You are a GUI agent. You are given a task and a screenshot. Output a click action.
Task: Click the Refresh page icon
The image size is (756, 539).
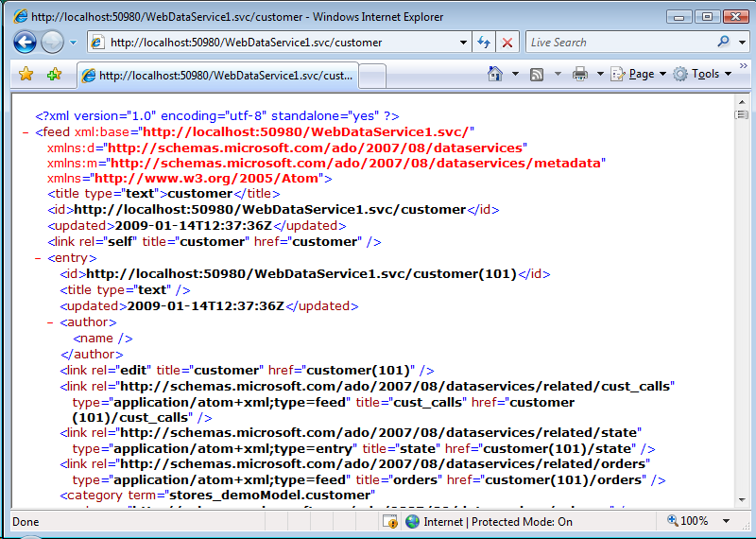tap(484, 43)
